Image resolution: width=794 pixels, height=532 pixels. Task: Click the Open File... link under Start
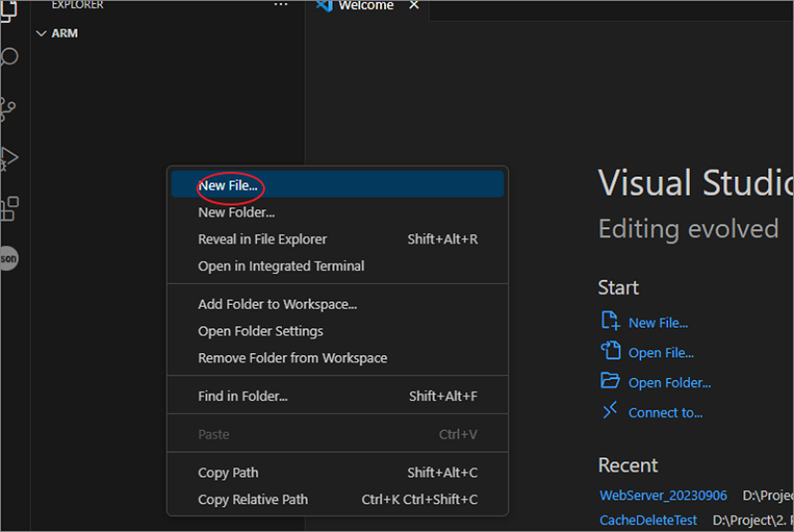[661, 353]
